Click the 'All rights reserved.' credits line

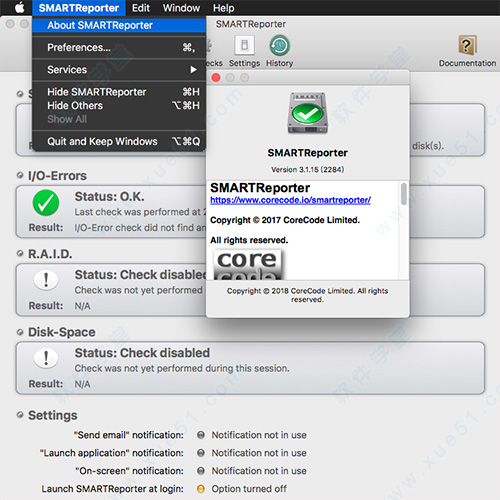249,240
